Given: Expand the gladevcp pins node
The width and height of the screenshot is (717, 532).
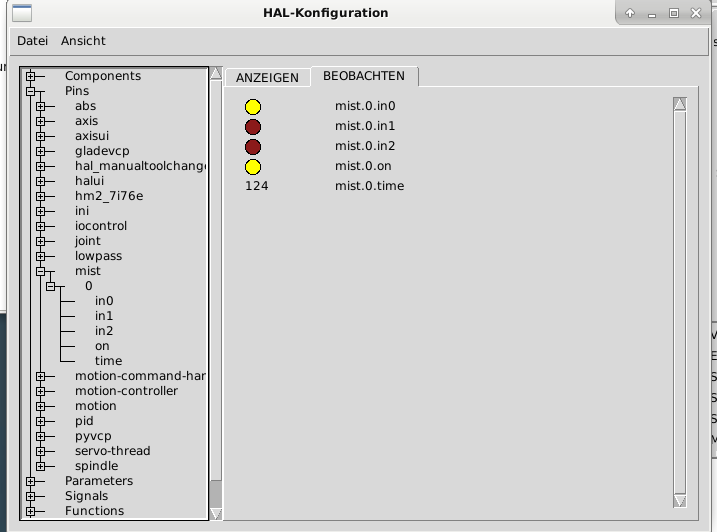Looking at the screenshot, I should [x=40, y=151].
